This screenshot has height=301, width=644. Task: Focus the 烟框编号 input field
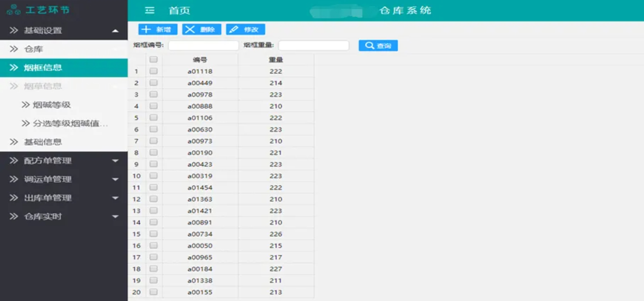click(x=203, y=46)
